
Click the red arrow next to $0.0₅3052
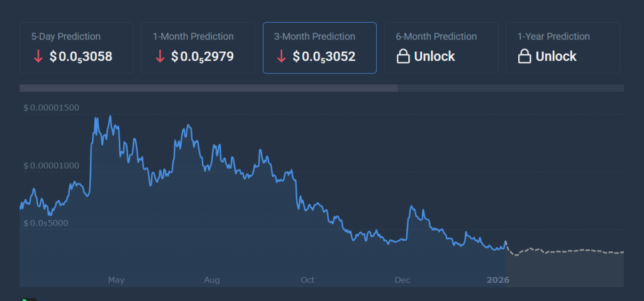click(281, 57)
